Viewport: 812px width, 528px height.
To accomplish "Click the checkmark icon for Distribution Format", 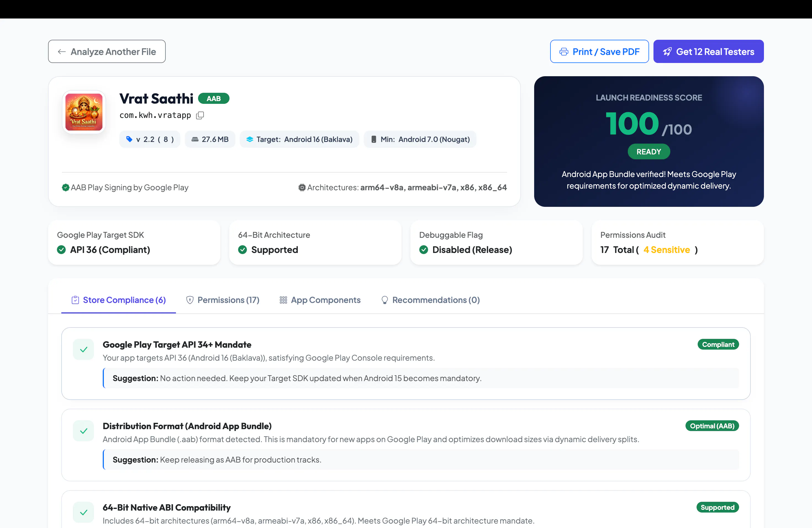I will coord(84,431).
